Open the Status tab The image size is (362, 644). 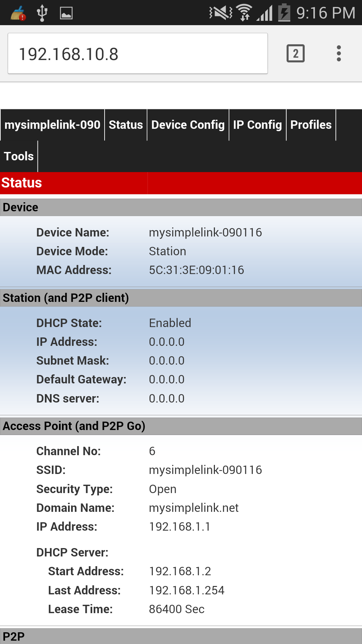pos(126,125)
